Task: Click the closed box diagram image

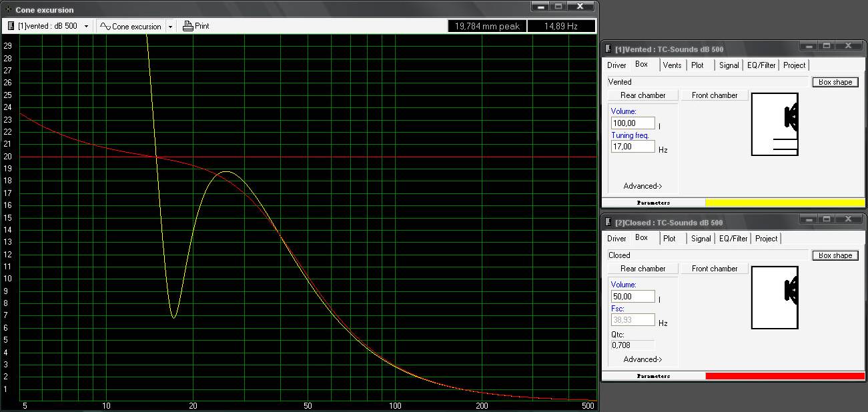Action: tap(775, 297)
